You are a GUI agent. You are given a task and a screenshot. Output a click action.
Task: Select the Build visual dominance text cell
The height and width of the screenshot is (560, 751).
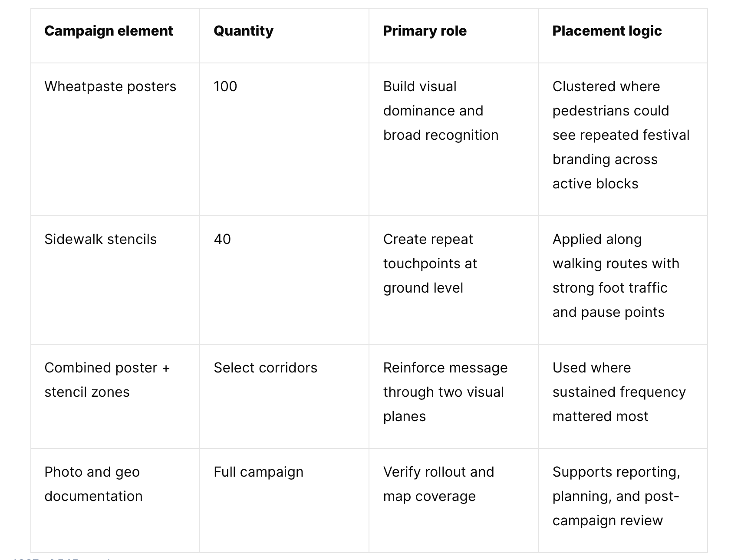[454, 139]
